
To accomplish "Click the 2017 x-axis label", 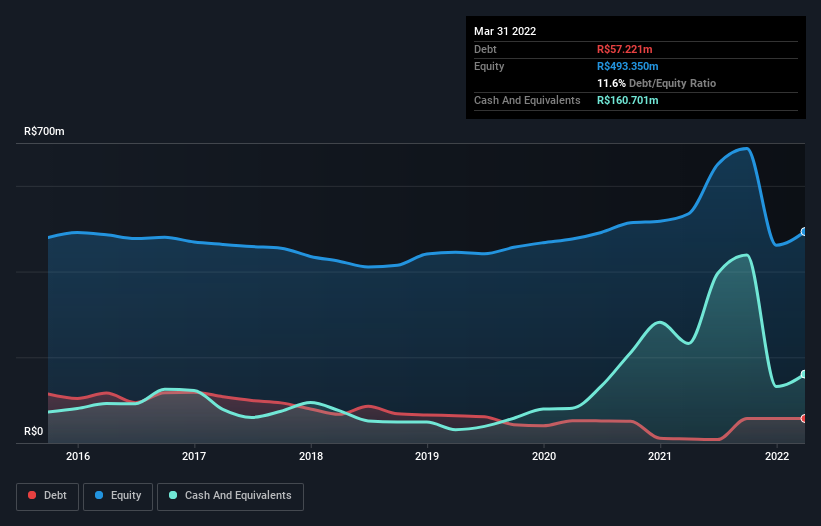I will 194,456.
